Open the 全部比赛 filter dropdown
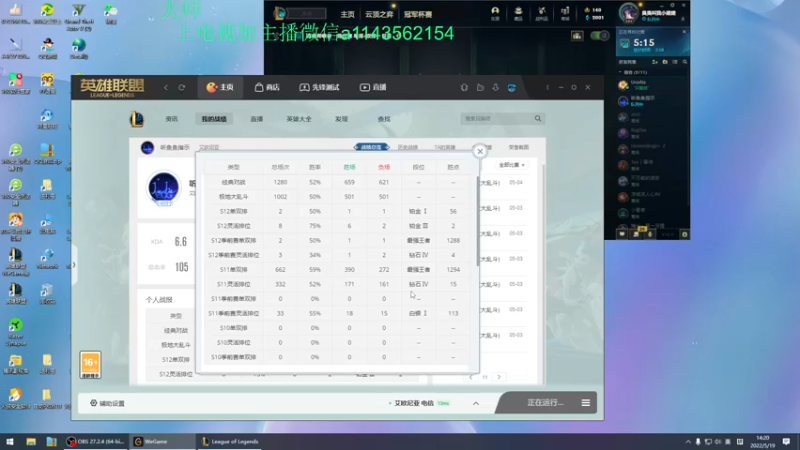The height and width of the screenshot is (450, 800). pyautogui.click(x=511, y=165)
